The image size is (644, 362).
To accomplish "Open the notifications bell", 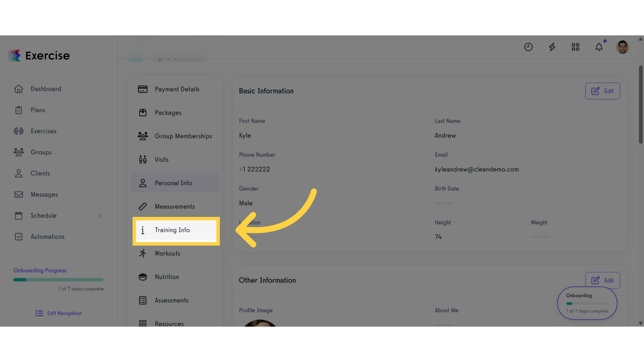I will [x=599, y=47].
